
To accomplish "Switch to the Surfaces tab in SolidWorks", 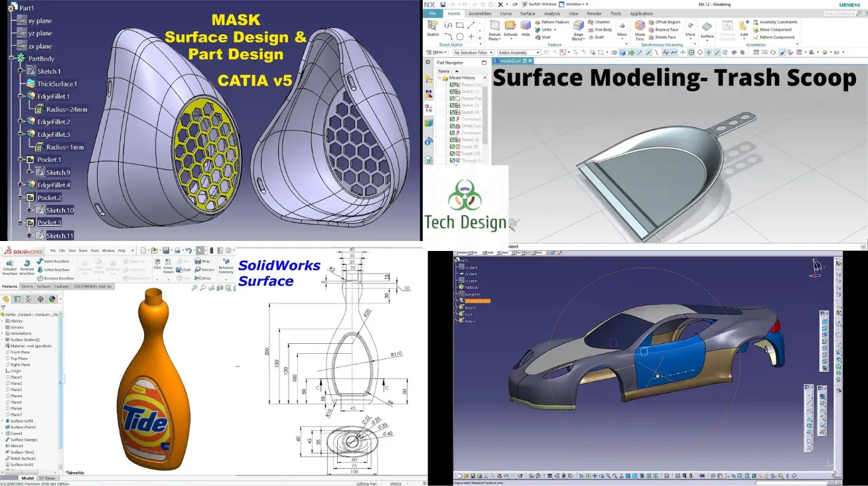I will click(44, 286).
